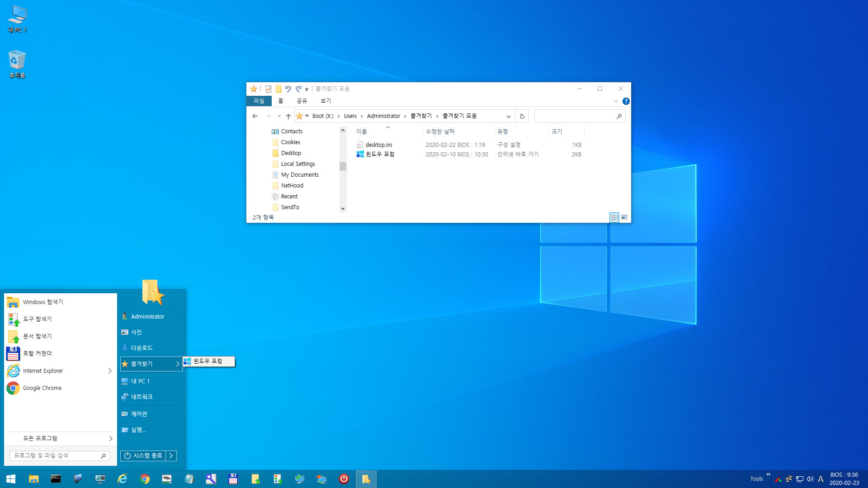
Task: Open 문서 탐색기 in start menu
Action: point(60,336)
